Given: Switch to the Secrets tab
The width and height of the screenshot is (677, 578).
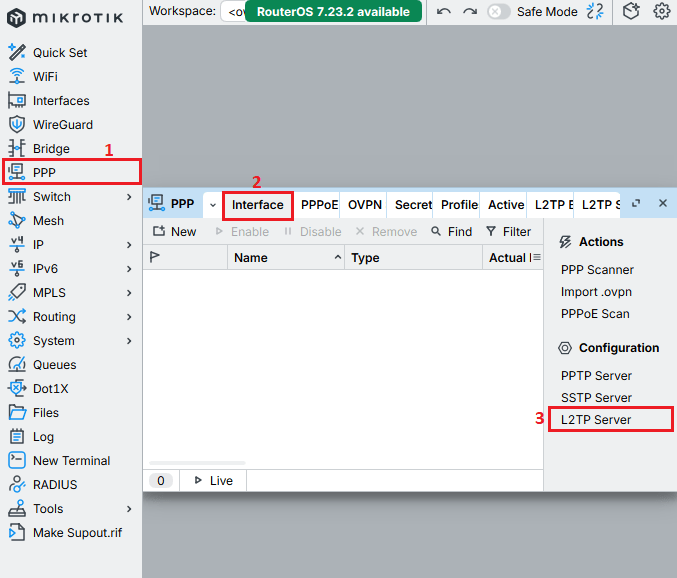Looking at the screenshot, I should [413, 205].
